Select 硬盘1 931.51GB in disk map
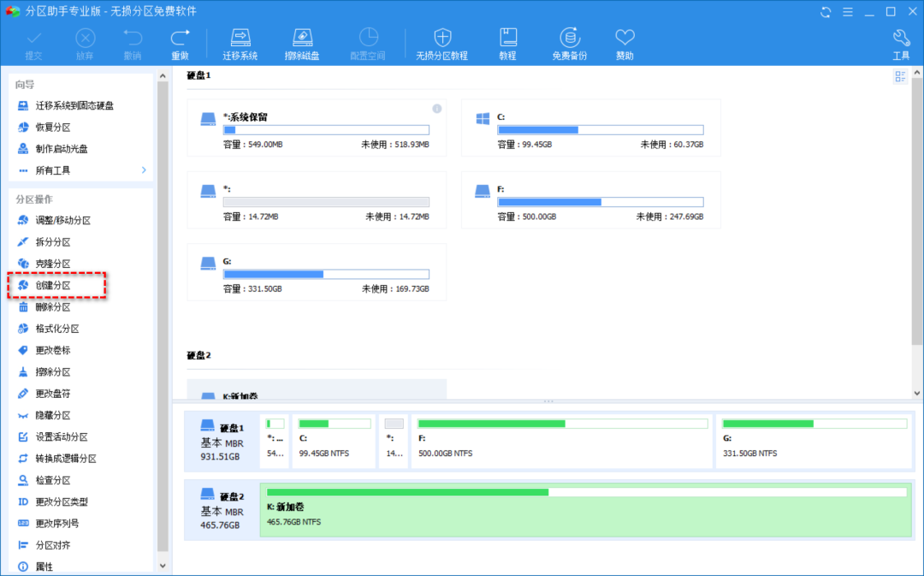The width and height of the screenshot is (924, 576). (222, 442)
